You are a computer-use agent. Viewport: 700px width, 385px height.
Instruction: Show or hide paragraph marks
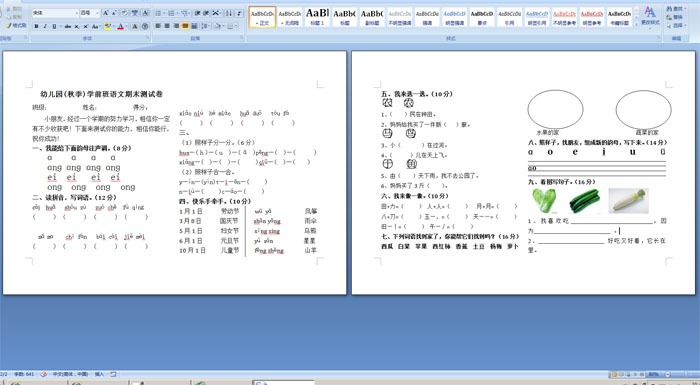pyautogui.click(x=239, y=13)
